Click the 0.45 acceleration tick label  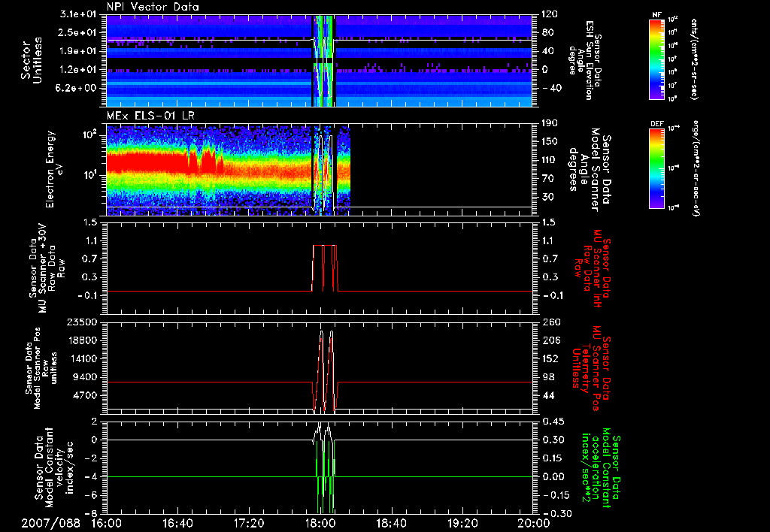pyautogui.click(x=553, y=421)
